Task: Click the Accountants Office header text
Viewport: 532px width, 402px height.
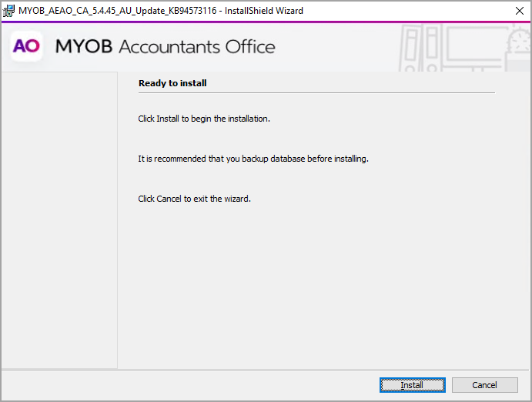Action: 196,47
